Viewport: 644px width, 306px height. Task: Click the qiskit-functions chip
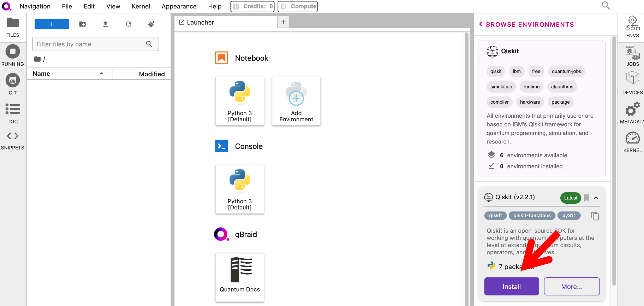click(532, 215)
